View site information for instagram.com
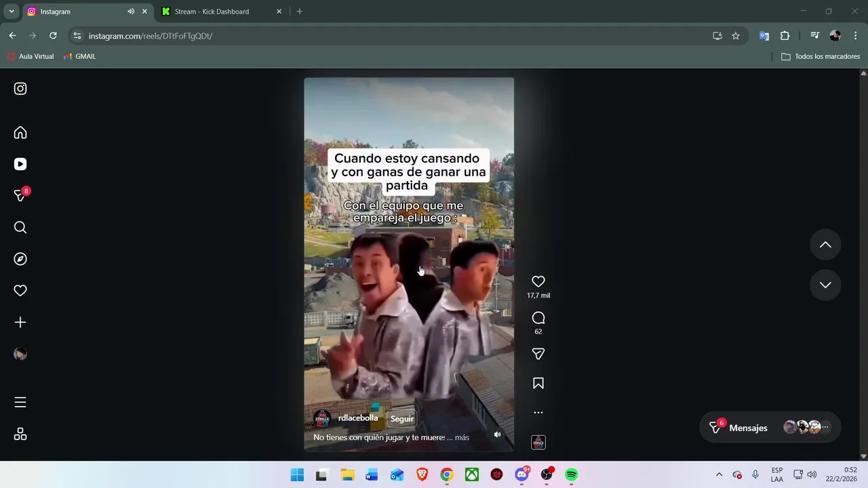 coord(77,36)
